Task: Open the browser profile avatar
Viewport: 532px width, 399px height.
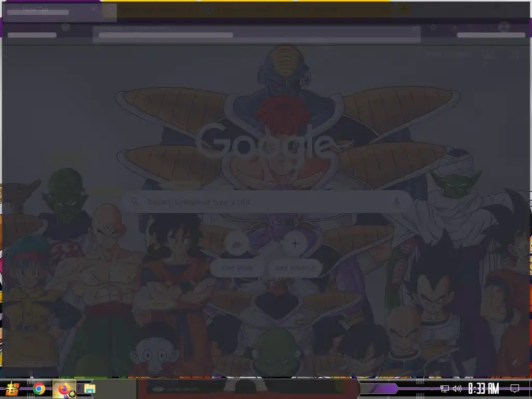Action: pyautogui.click(x=504, y=27)
